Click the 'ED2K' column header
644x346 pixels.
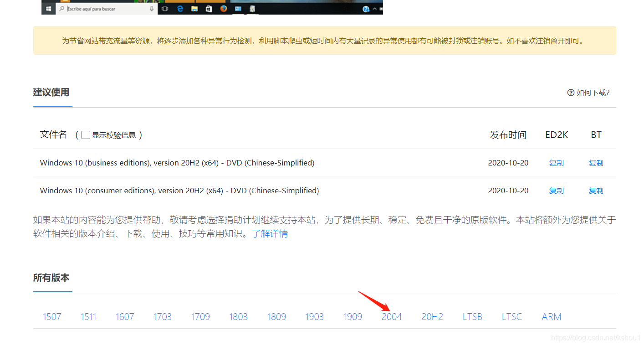pos(557,135)
